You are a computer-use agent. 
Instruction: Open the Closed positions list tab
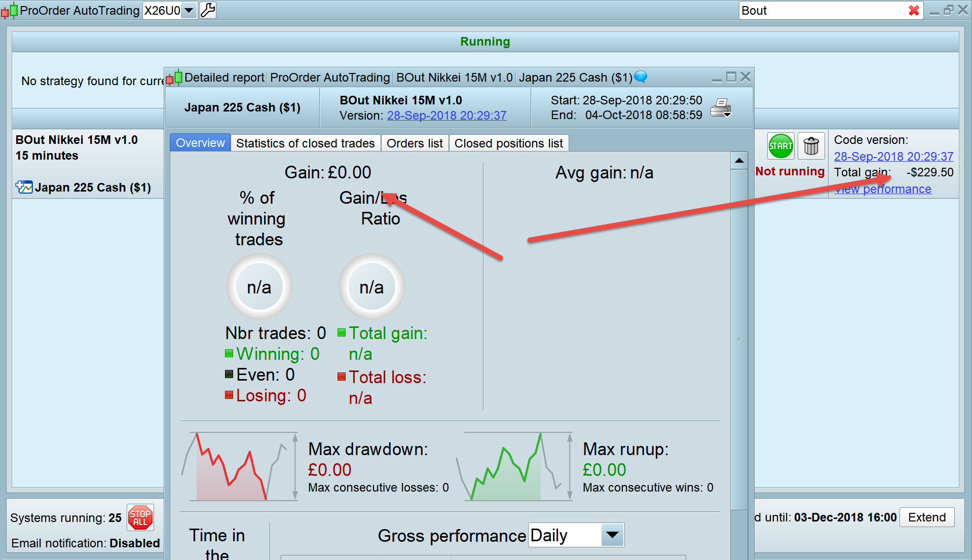(509, 143)
